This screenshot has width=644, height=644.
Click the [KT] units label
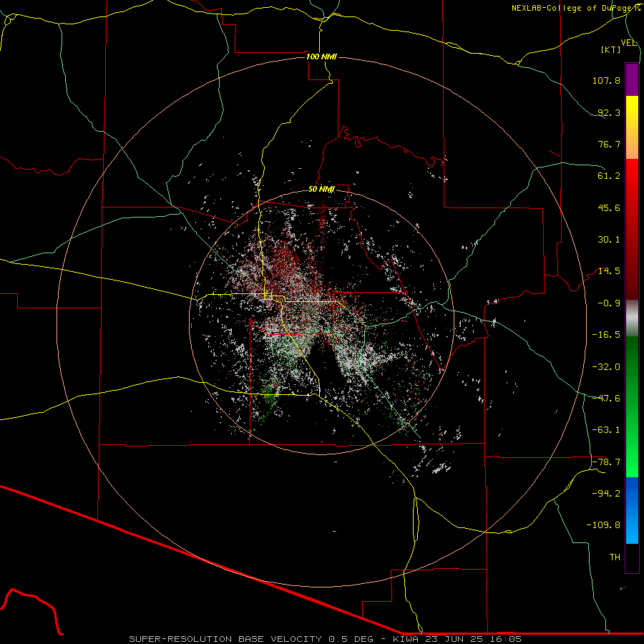(x=611, y=49)
